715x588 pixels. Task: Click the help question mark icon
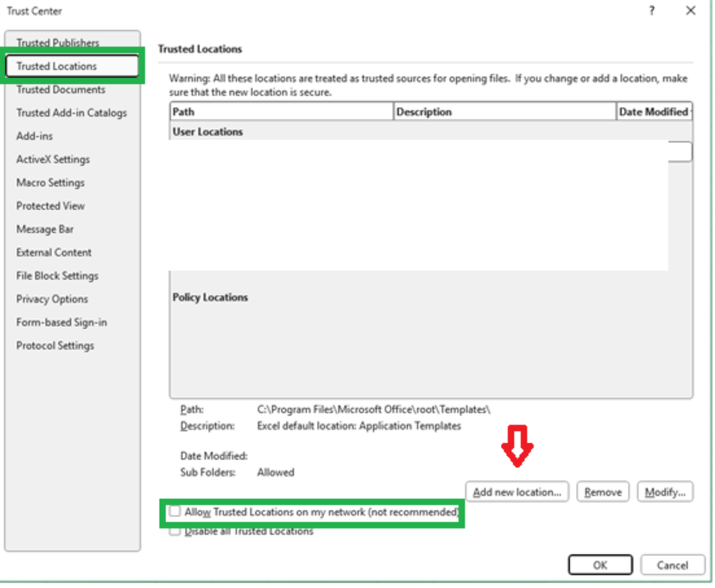pos(652,10)
